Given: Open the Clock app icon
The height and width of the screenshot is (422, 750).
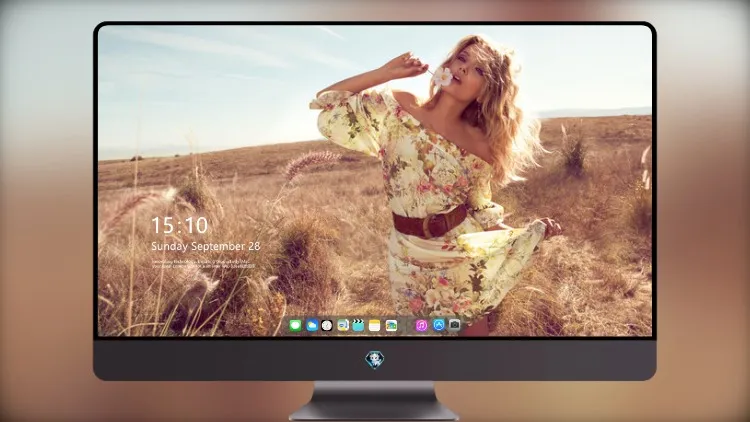Looking at the screenshot, I should [x=327, y=326].
